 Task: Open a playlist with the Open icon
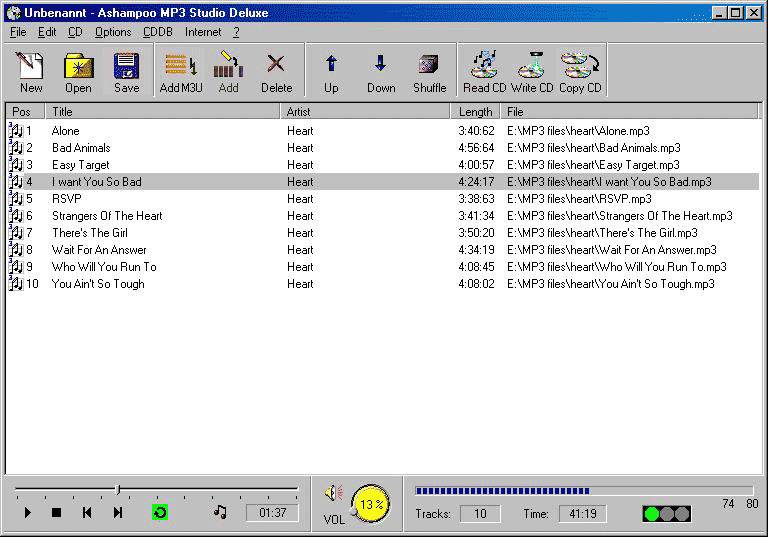point(78,72)
